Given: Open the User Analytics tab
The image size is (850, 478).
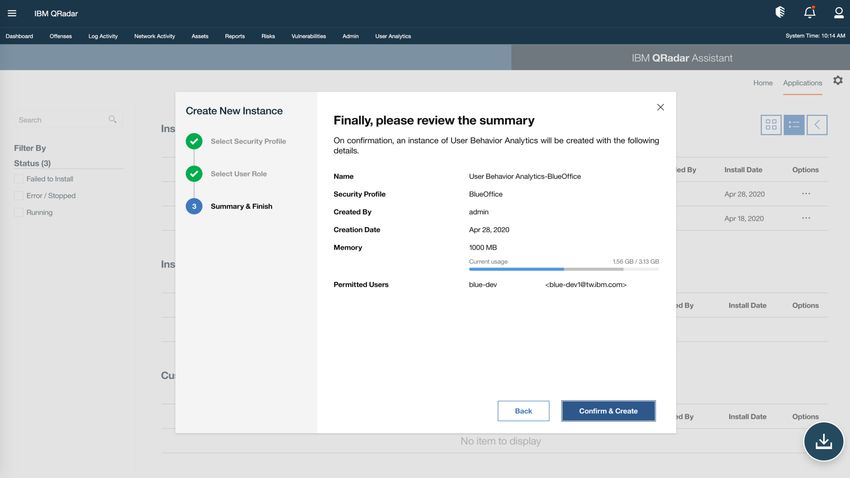Looking at the screenshot, I should [x=393, y=36].
